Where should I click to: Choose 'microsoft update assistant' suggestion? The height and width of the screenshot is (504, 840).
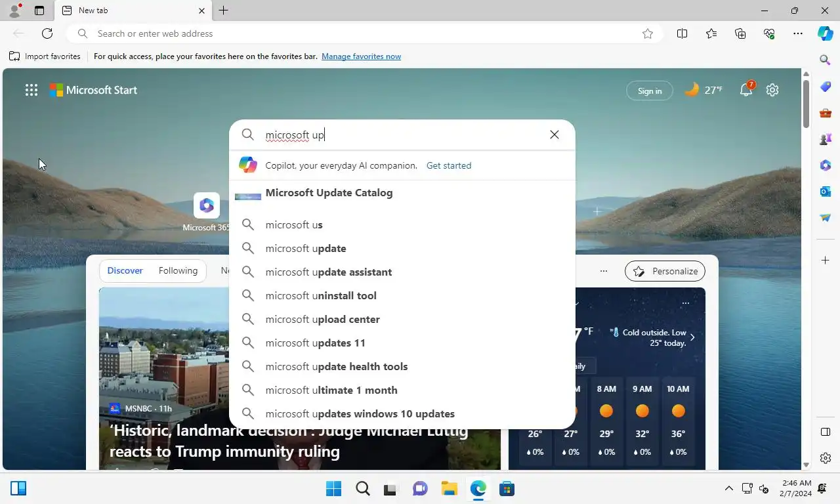pyautogui.click(x=402, y=272)
